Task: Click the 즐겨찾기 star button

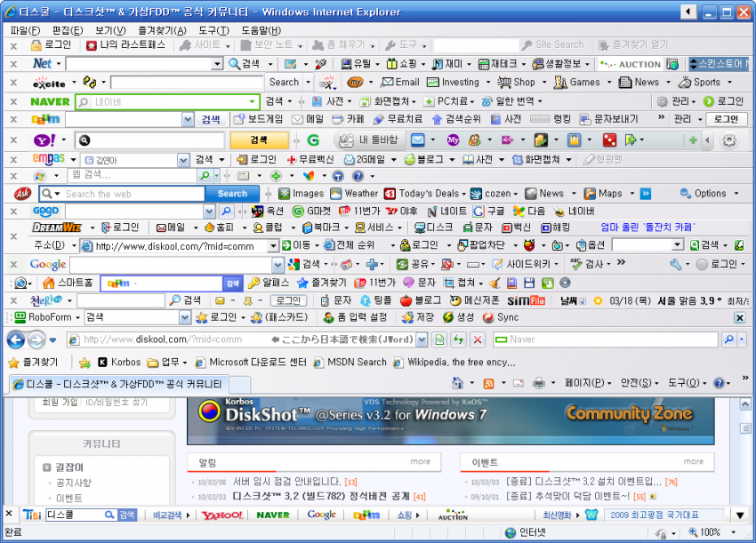Action: [34, 363]
